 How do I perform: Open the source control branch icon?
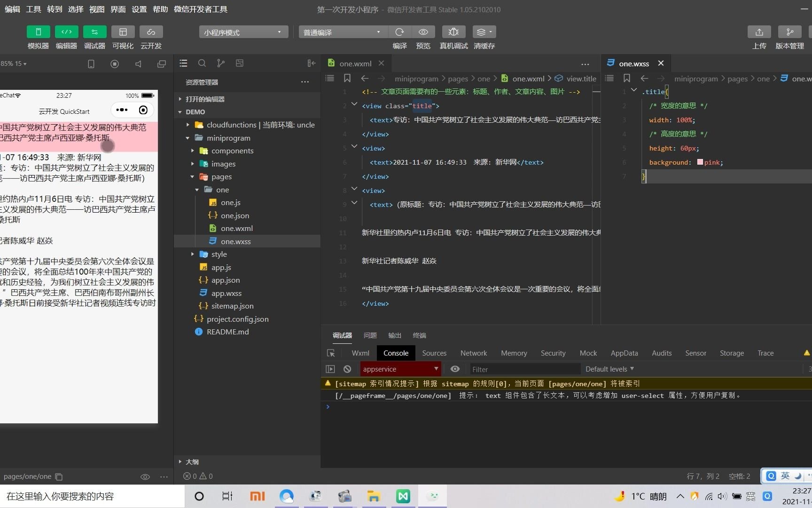pos(221,63)
